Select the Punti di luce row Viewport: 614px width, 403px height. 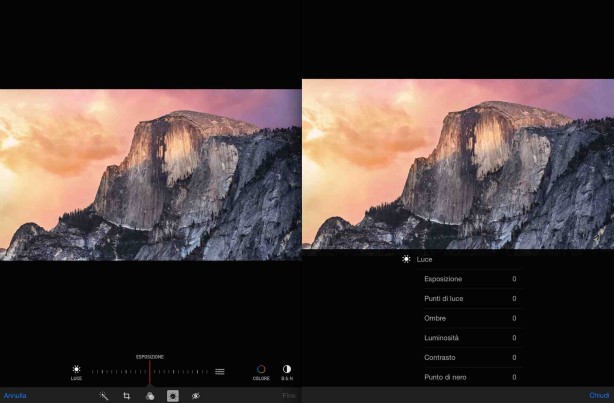[473, 298]
